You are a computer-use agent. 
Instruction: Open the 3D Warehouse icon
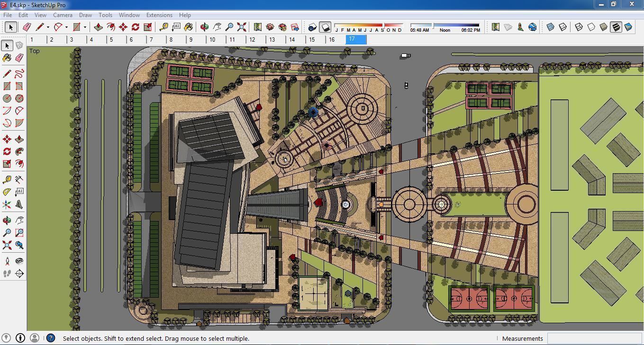point(270,27)
